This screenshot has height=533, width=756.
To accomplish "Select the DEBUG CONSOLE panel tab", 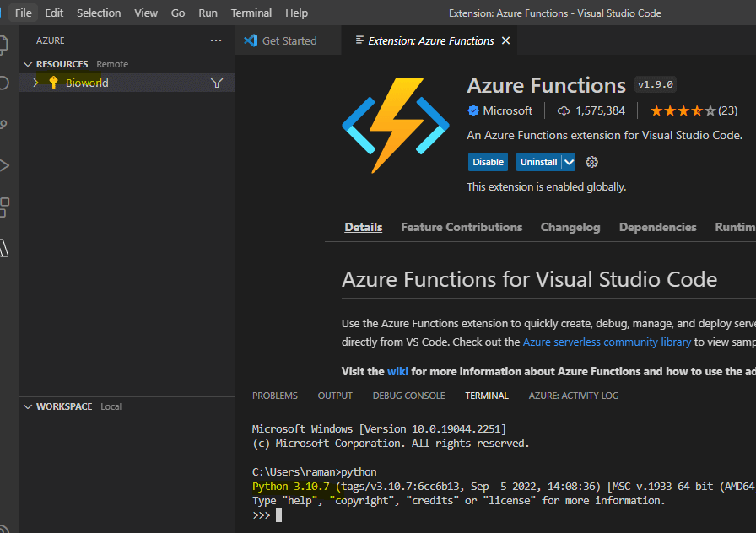I will pyautogui.click(x=408, y=395).
